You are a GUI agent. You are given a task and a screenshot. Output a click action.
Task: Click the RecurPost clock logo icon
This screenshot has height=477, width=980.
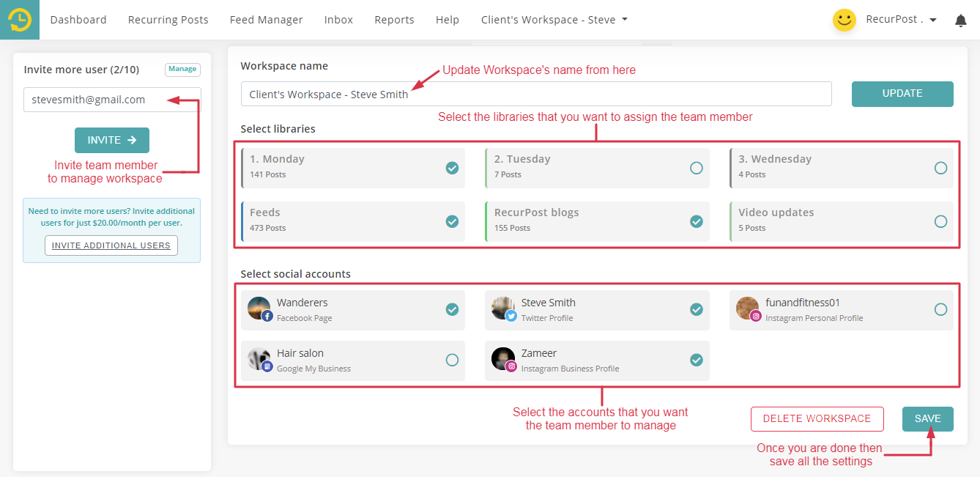(x=20, y=20)
